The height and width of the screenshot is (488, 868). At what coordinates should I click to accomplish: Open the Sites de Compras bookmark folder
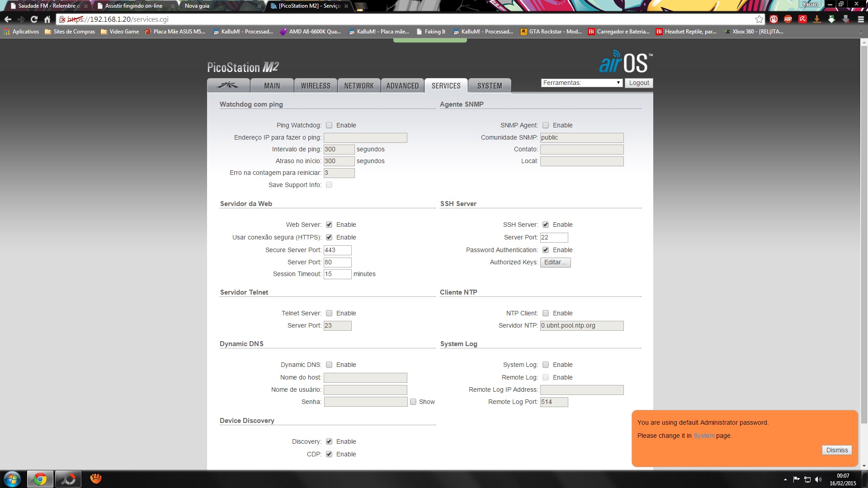(70, 32)
